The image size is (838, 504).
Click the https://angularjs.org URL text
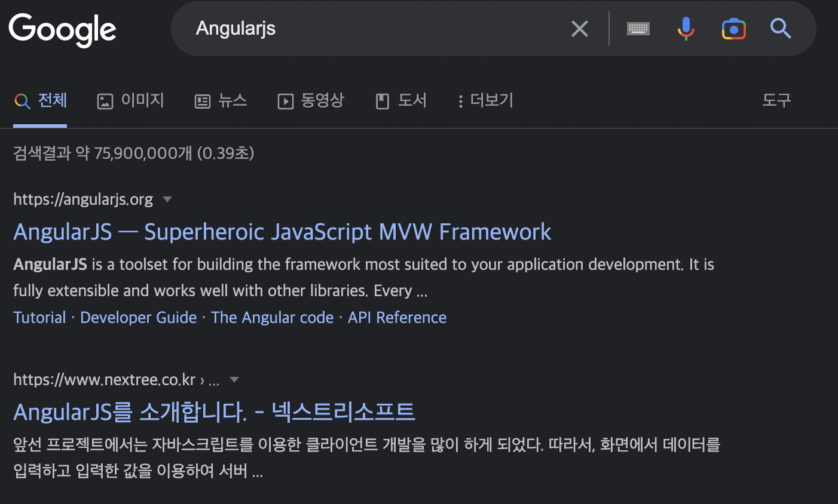click(x=83, y=199)
